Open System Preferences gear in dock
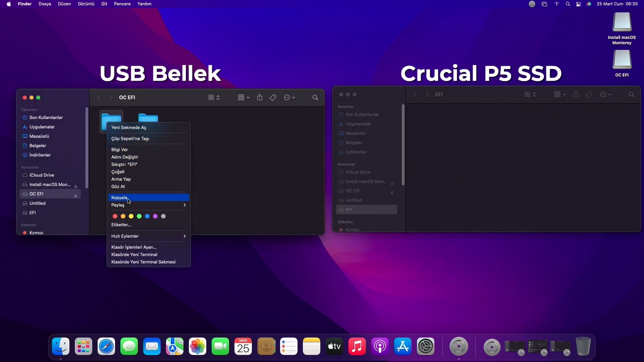 pyautogui.click(x=425, y=347)
